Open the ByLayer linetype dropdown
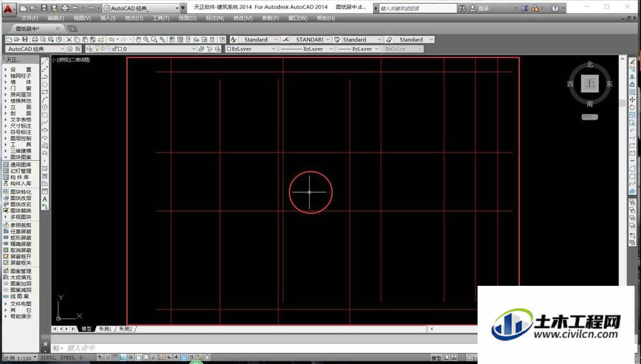 click(331, 49)
